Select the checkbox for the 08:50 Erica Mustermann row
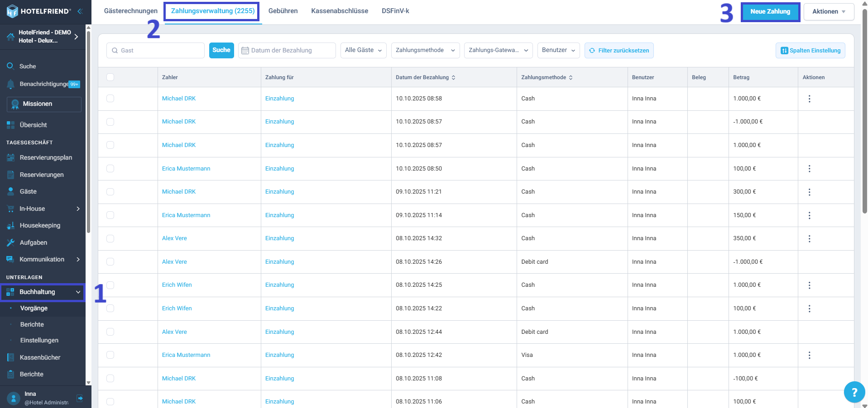The width and height of the screenshot is (868, 408). pyautogui.click(x=110, y=169)
